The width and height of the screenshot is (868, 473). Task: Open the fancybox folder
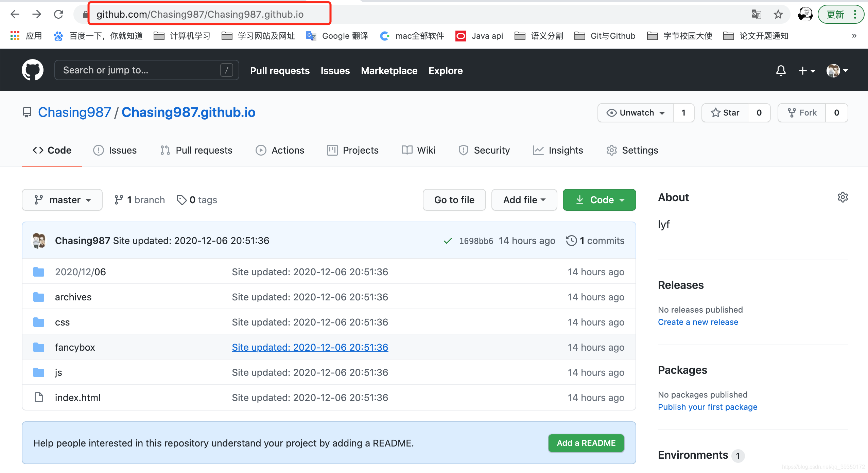tap(75, 347)
